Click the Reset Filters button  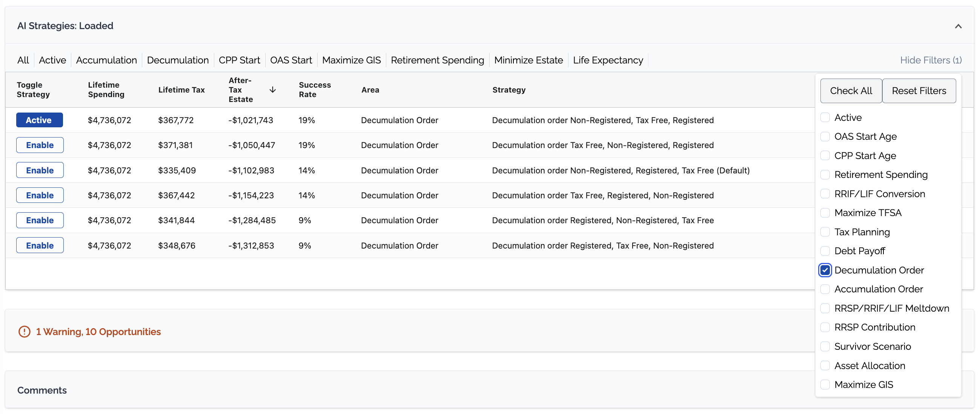[x=919, y=91]
